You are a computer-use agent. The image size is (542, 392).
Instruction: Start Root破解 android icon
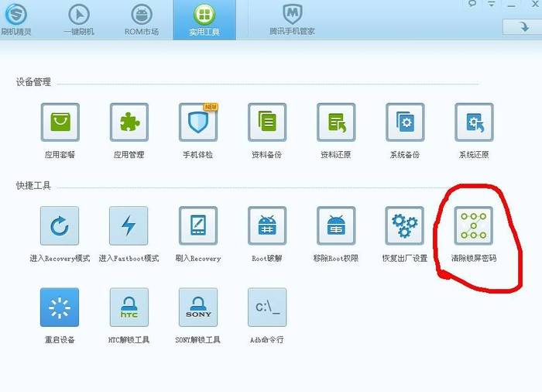267,225
